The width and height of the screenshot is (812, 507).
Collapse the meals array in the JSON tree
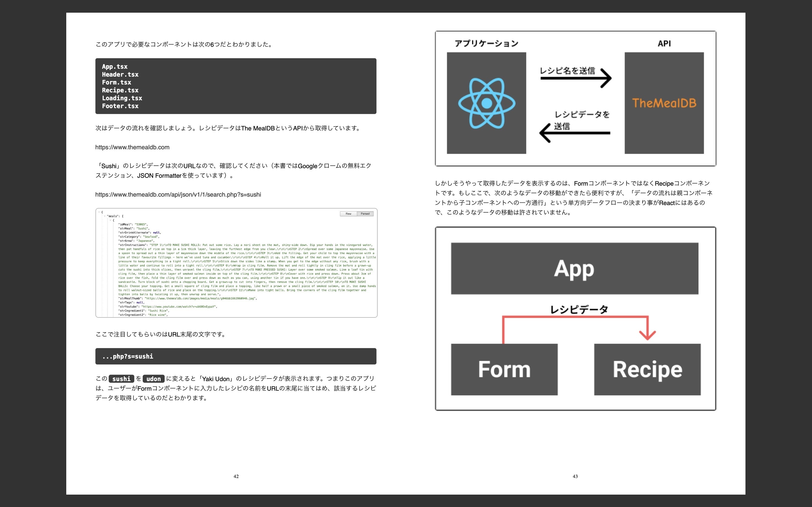104,216
